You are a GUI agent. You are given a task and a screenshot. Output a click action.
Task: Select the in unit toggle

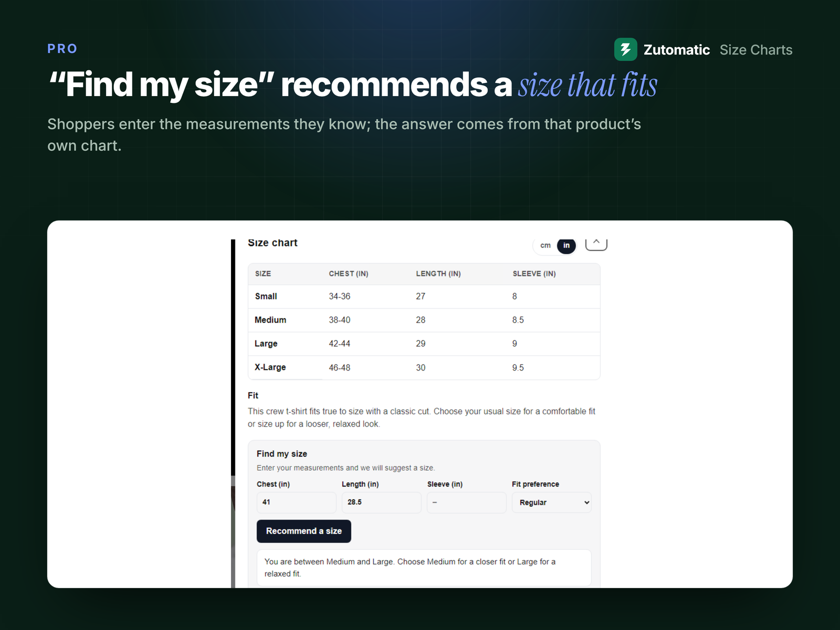[x=566, y=245]
